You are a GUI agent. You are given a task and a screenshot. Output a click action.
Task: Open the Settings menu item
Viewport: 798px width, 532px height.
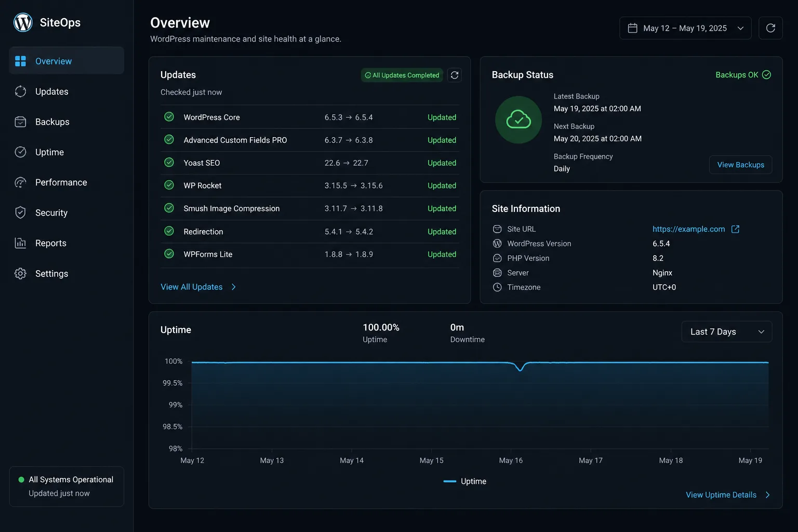[x=66, y=273]
